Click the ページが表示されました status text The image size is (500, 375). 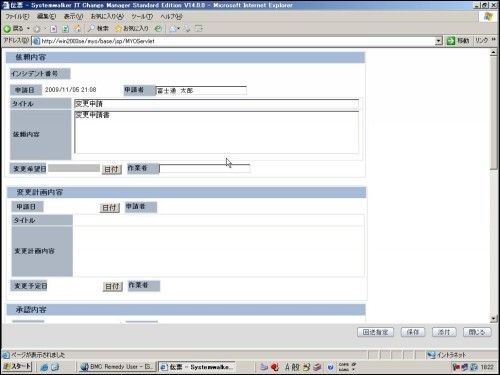[x=38, y=355]
